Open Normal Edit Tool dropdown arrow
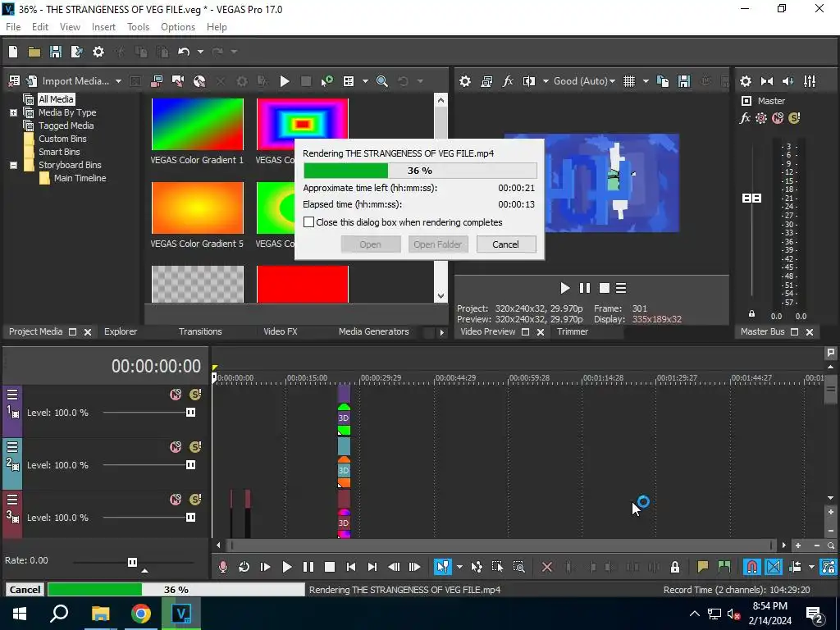This screenshot has height=630, width=840. (459, 567)
